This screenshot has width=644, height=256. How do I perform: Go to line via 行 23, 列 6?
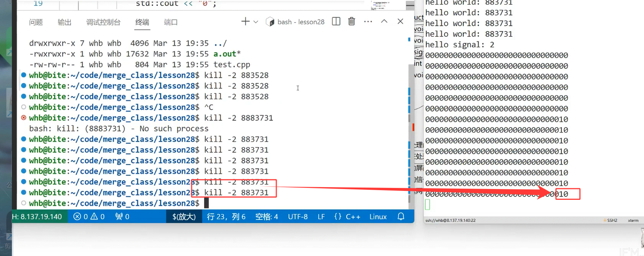click(226, 217)
